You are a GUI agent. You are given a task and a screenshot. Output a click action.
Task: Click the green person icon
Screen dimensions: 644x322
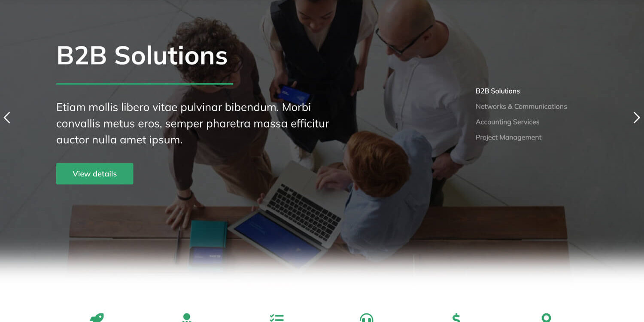[x=186, y=318]
